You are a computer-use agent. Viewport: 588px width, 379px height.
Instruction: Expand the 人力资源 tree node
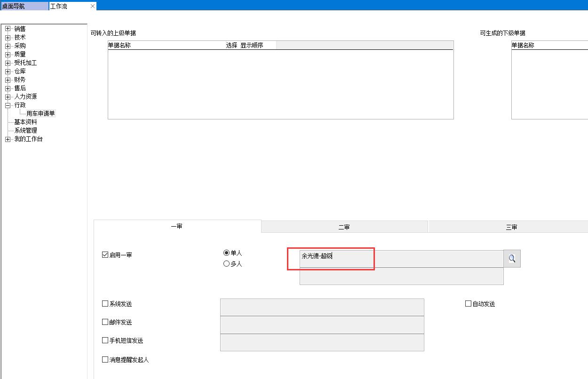click(x=8, y=97)
